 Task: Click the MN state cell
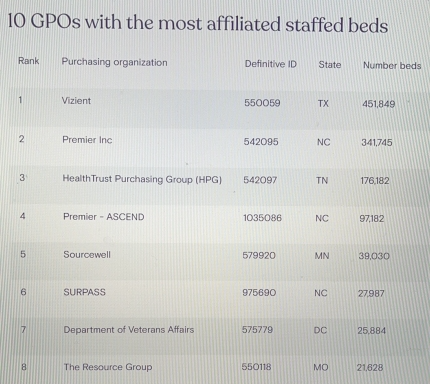coord(322,256)
